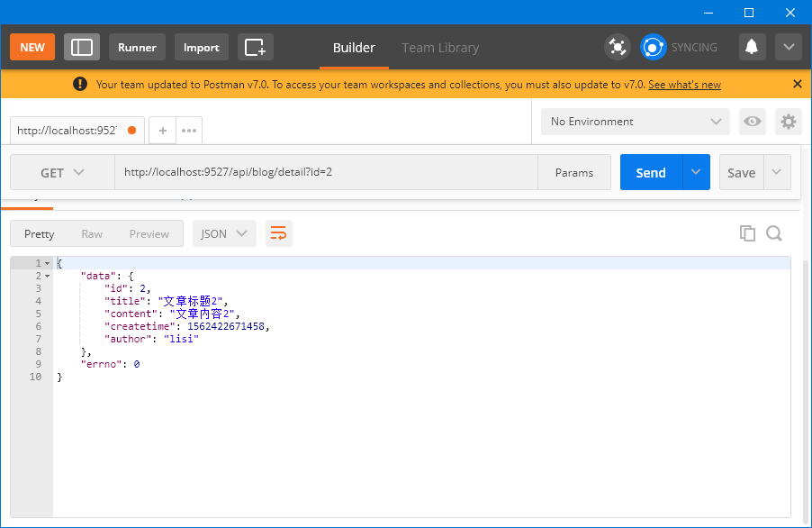Click the author value "lisi"
The width and height of the screenshot is (812, 528).
(181, 339)
